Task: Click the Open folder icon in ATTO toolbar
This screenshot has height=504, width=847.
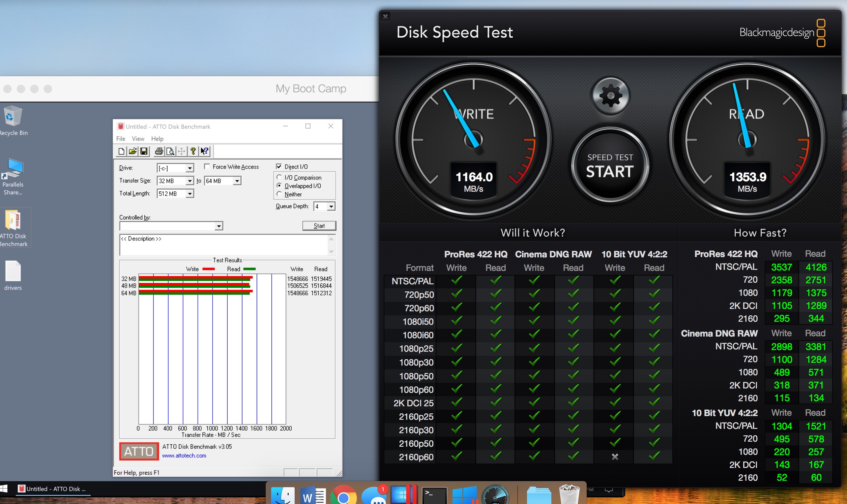Action: point(133,152)
